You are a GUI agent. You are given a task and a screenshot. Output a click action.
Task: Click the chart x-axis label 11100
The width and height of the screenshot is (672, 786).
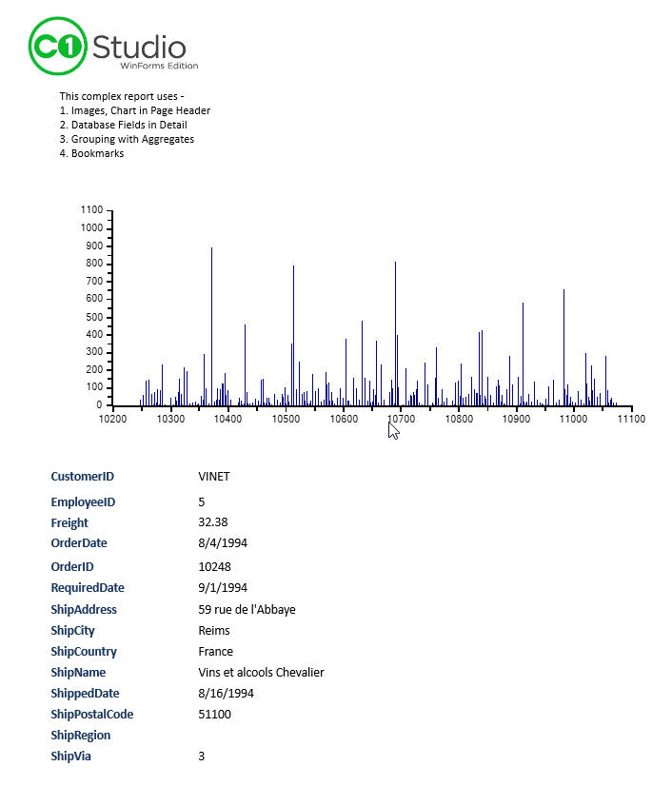631,419
